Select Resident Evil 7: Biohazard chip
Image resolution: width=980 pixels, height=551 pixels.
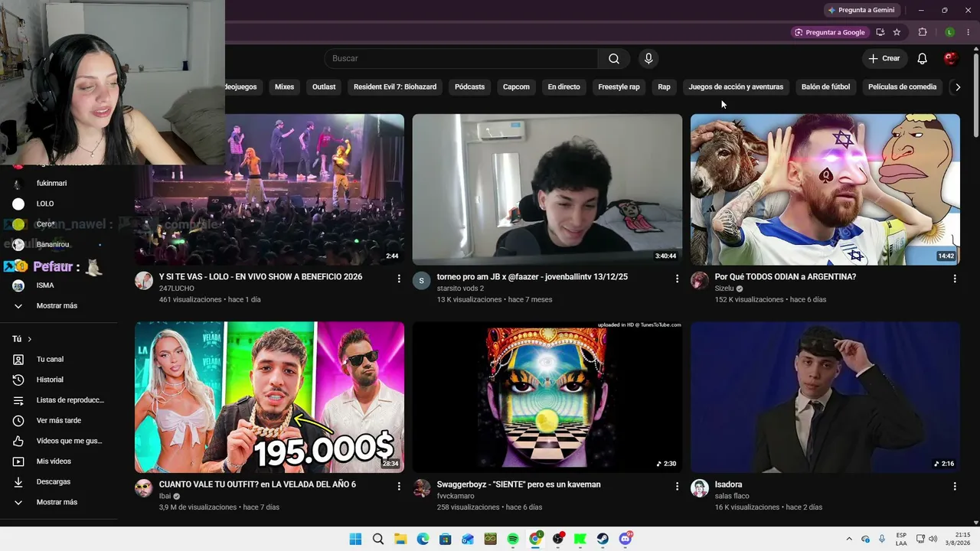pyautogui.click(x=395, y=87)
